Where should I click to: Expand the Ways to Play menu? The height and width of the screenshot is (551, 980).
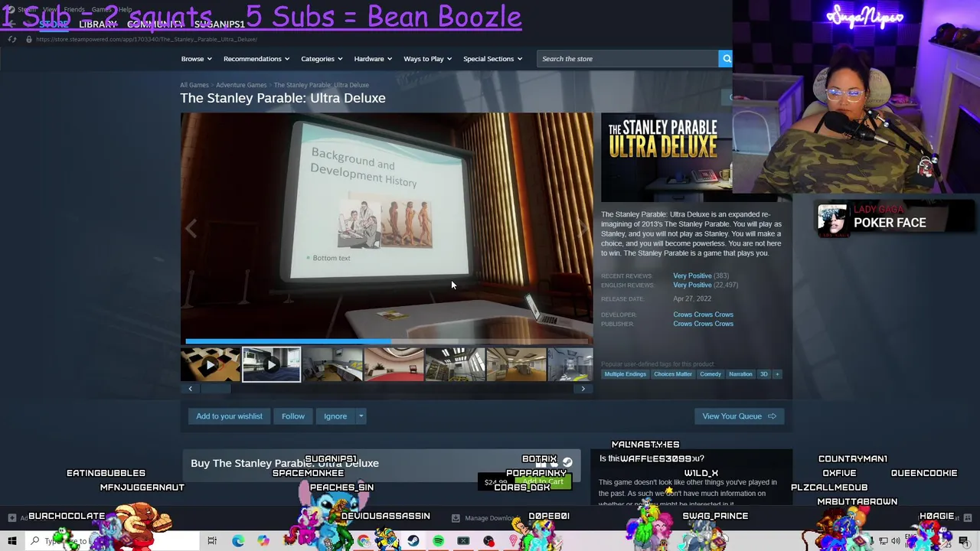(428, 59)
